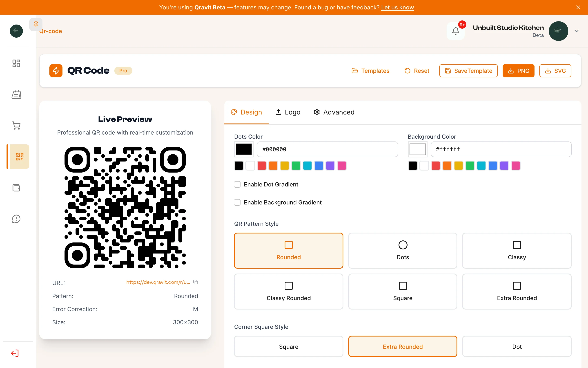Viewport: 588px width, 368px height.
Task: Click the Unbuilt Studio Kitchen profile avatar
Action: pyautogui.click(x=558, y=31)
